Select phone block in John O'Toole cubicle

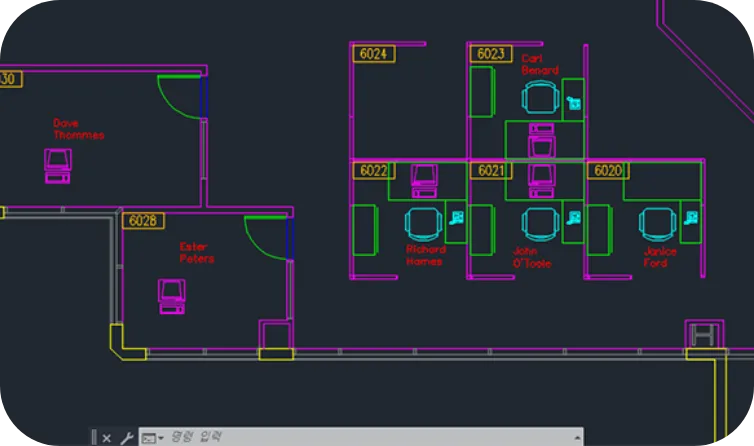pos(574,218)
